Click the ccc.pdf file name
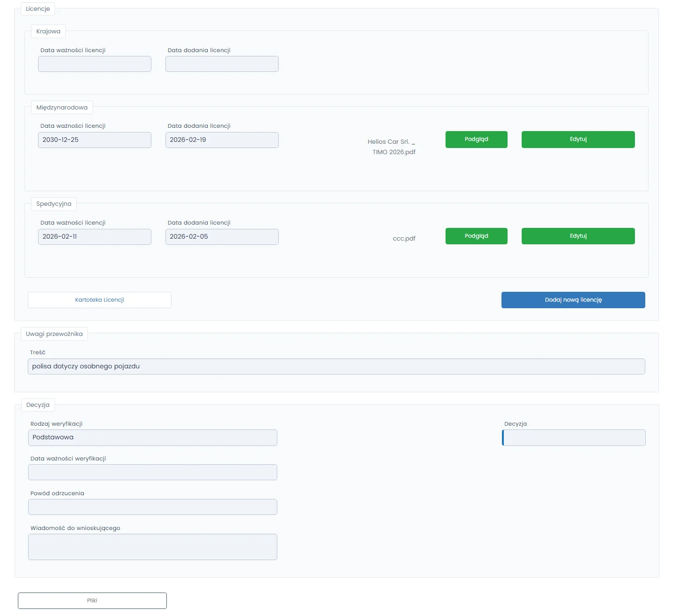673x616 pixels. click(404, 239)
